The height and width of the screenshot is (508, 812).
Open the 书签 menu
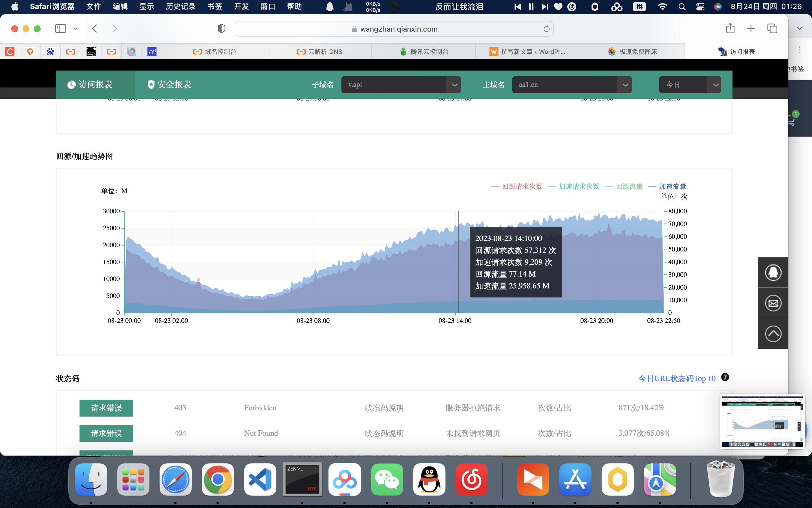point(215,7)
